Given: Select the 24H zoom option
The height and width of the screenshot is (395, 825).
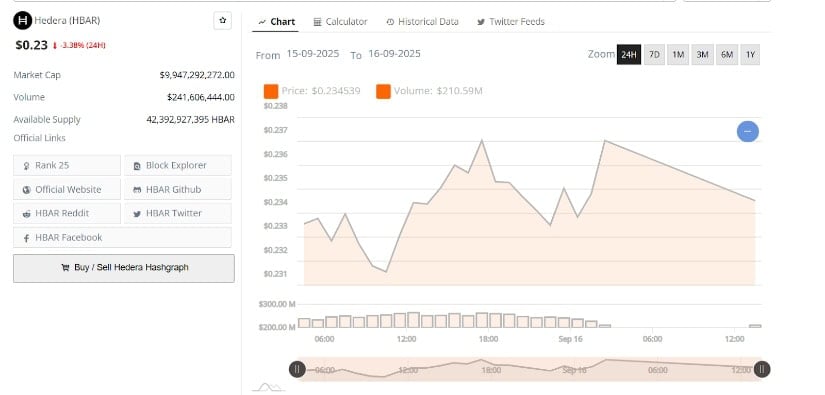Looking at the screenshot, I should click(x=629, y=54).
